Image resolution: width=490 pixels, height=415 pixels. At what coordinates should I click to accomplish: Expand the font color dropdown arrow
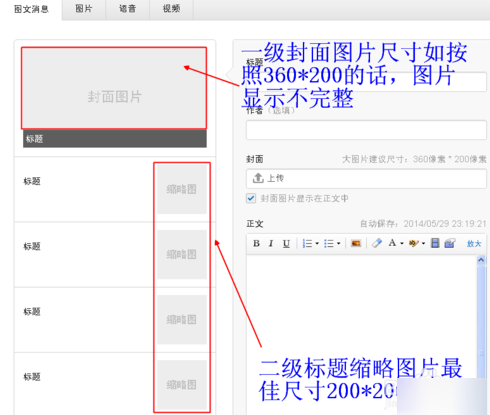pyautogui.click(x=402, y=244)
